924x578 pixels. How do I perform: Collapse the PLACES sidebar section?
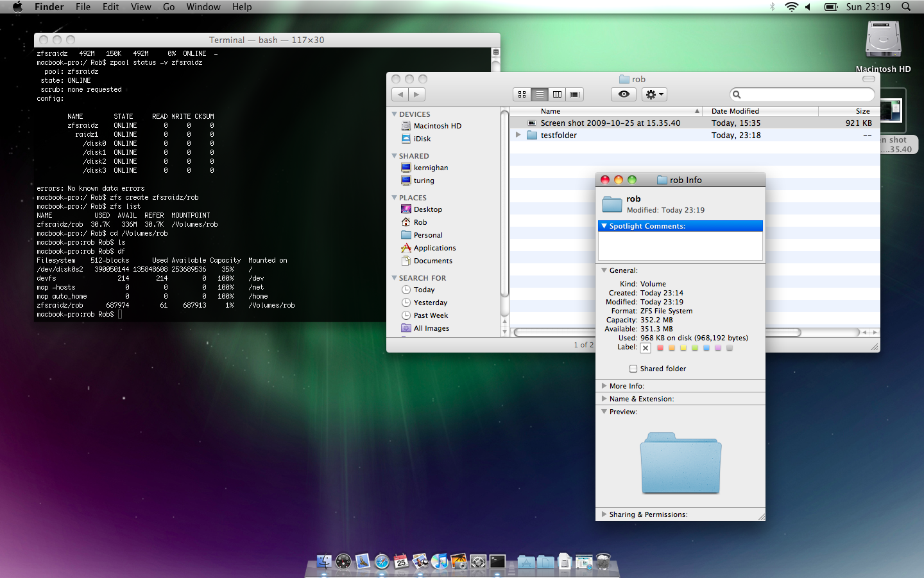pos(395,198)
